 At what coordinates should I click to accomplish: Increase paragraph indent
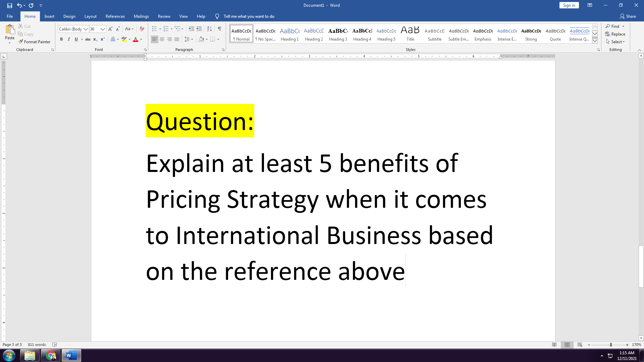coord(199,29)
